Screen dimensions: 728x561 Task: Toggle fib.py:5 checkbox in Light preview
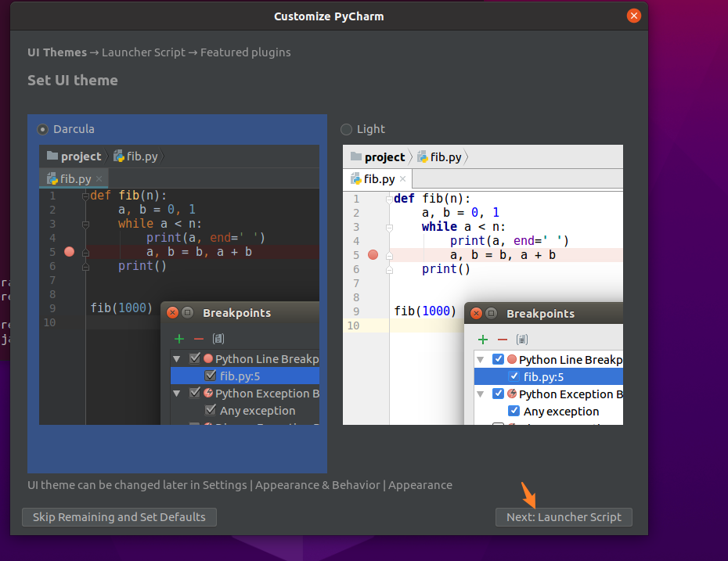[x=514, y=376]
